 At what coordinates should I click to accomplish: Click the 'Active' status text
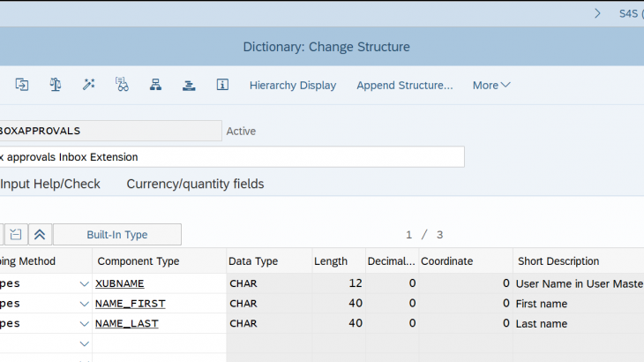241,131
